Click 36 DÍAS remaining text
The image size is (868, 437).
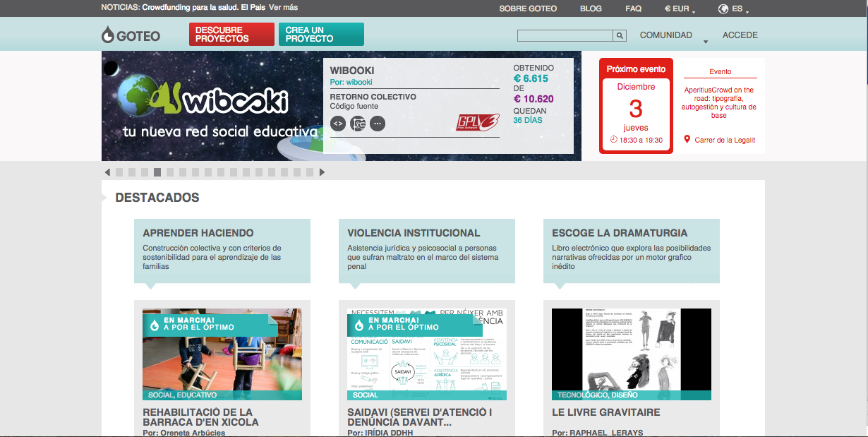click(x=528, y=120)
